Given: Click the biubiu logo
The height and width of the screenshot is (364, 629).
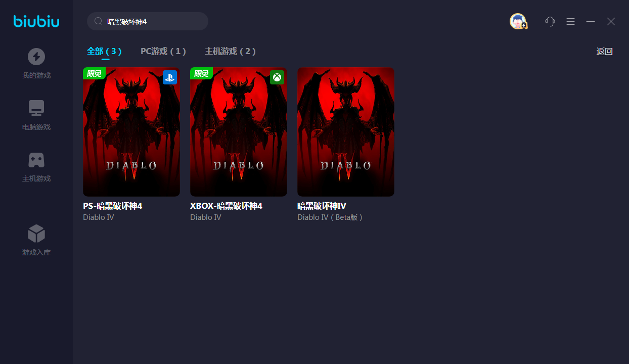Looking at the screenshot, I should [36, 21].
